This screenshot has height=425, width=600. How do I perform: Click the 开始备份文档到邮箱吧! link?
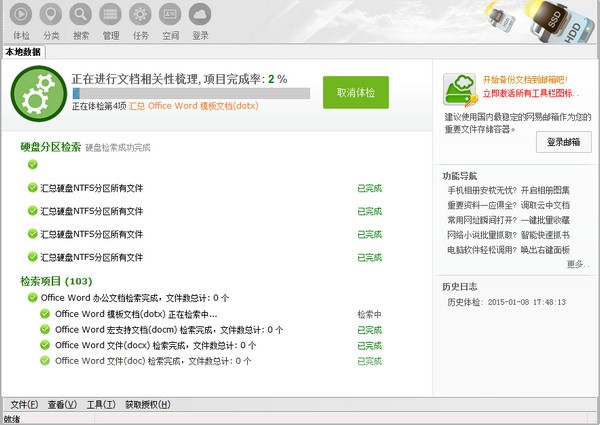(x=525, y=80)
